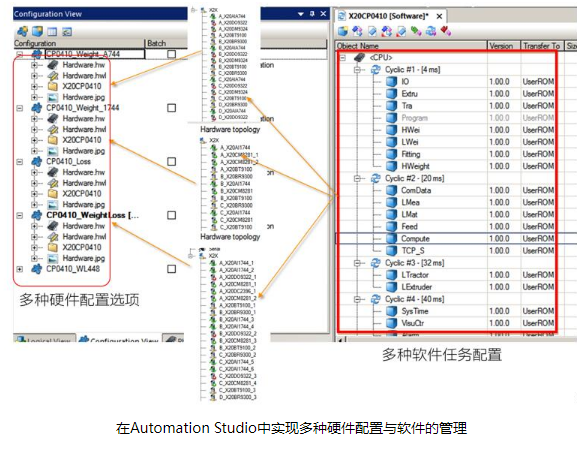The image size is (577, 453).
Task: Click the blue cube icon in Configuration toolbar
Action: pos(37,32)
